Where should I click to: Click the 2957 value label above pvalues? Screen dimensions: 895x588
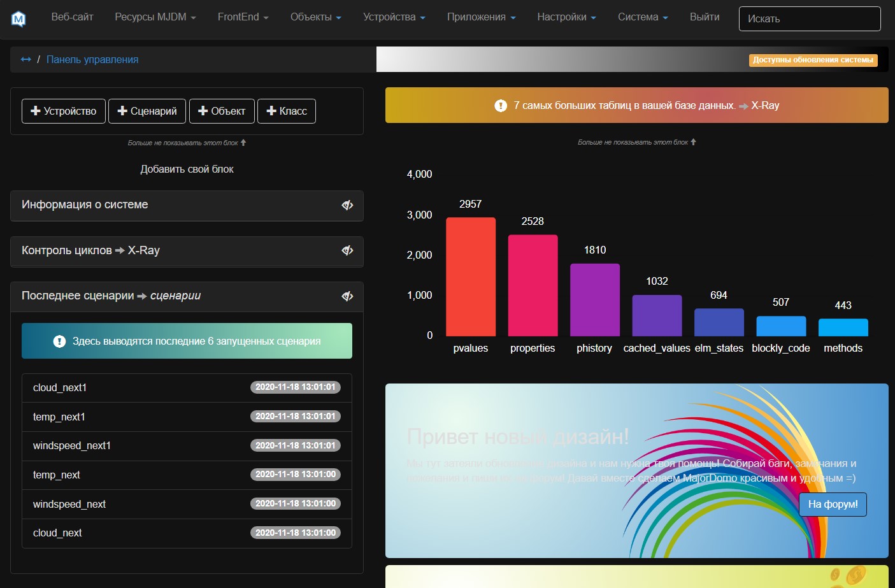pos(471,204)
